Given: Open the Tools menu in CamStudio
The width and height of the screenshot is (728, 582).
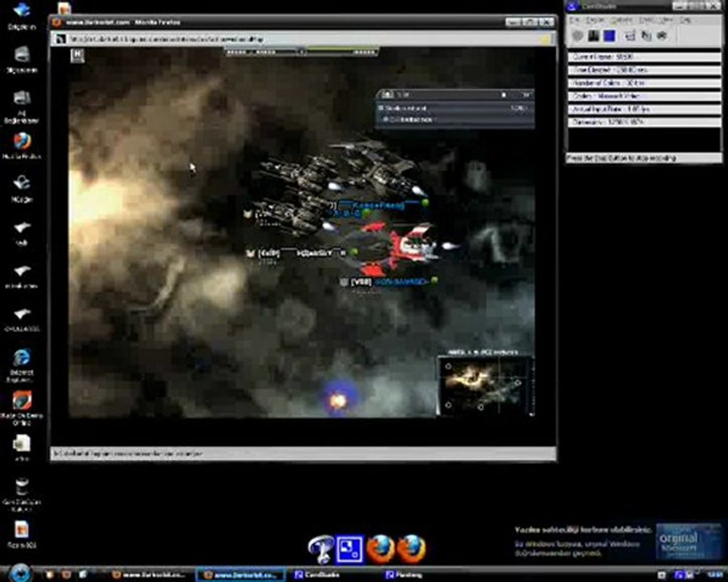Looking at the screenshot, I should tap(646, 20).
